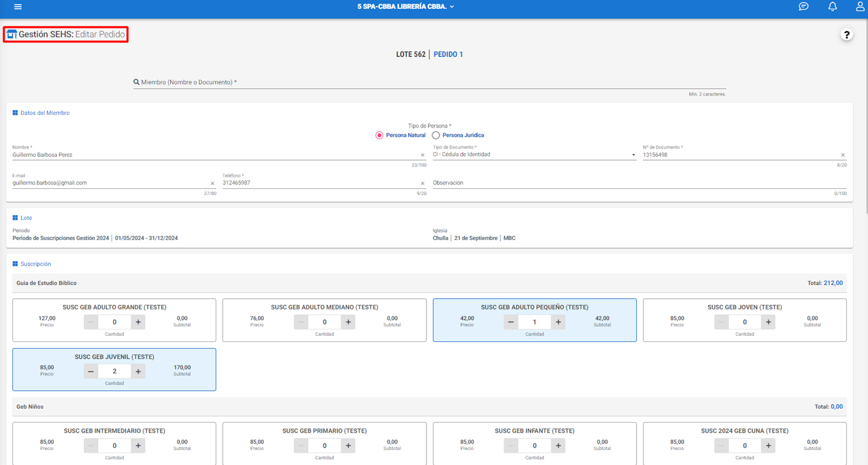Click the 76,00 price of ADULTO MEDIANO
The image size is (868, 465).
[257, 318]
